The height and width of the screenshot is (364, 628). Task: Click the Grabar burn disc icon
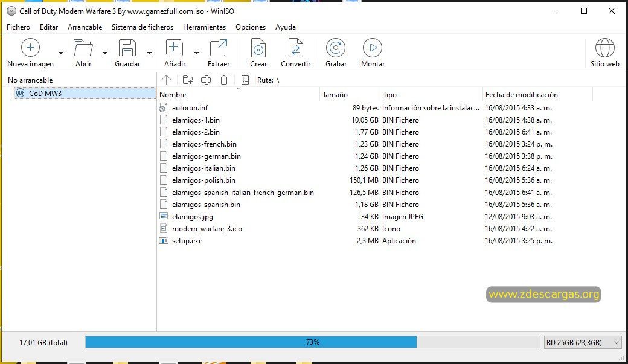(x=336, y=48)
